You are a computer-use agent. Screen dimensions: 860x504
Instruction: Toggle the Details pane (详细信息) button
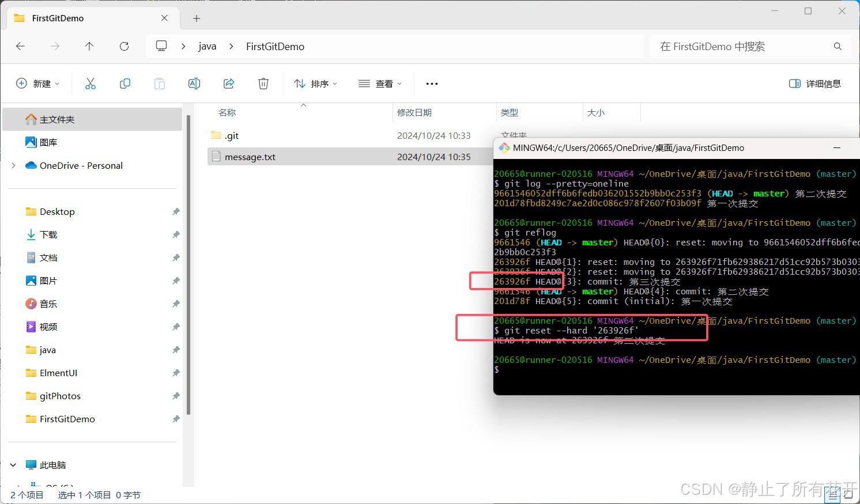pos(814,84)
